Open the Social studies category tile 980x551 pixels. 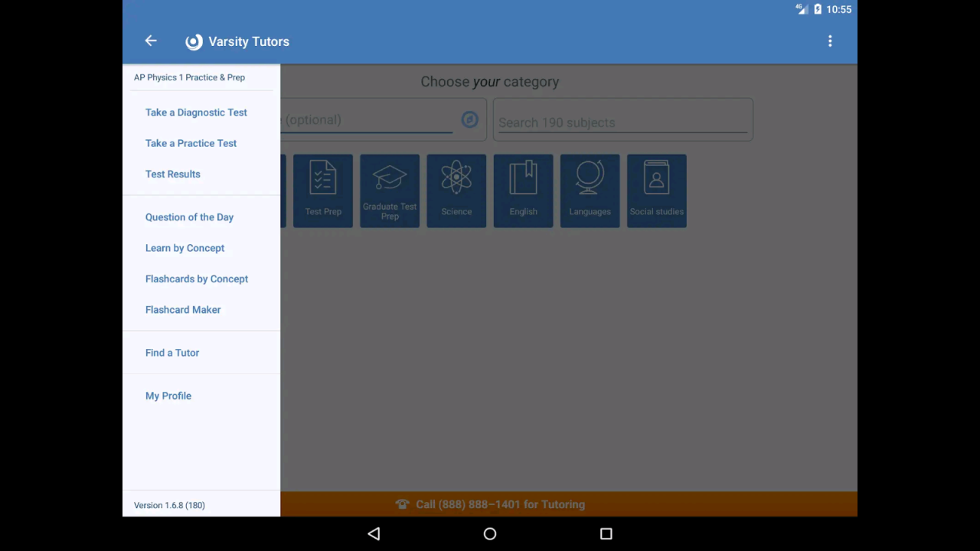(x=657, y=191)
